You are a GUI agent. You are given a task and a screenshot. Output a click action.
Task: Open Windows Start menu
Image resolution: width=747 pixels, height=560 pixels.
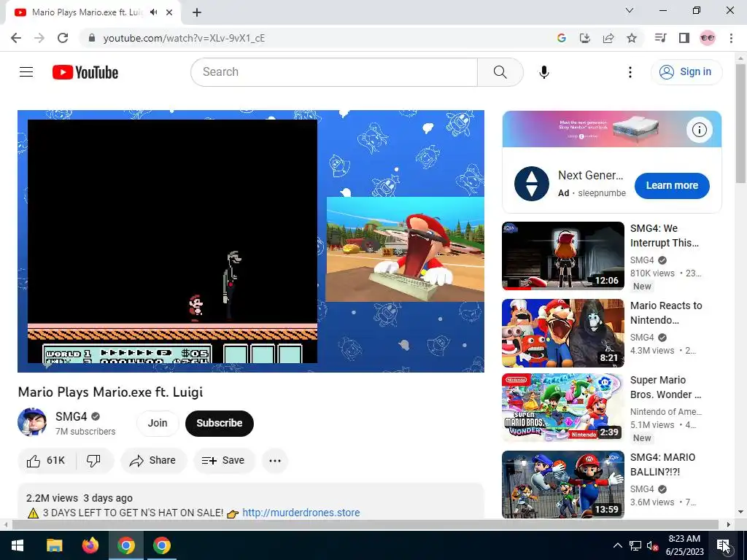click(x=18, y=545)
